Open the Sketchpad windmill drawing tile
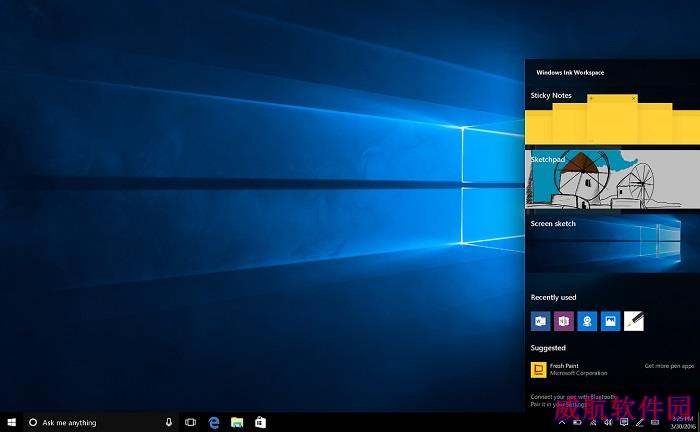700x432 pixels. 612,179
